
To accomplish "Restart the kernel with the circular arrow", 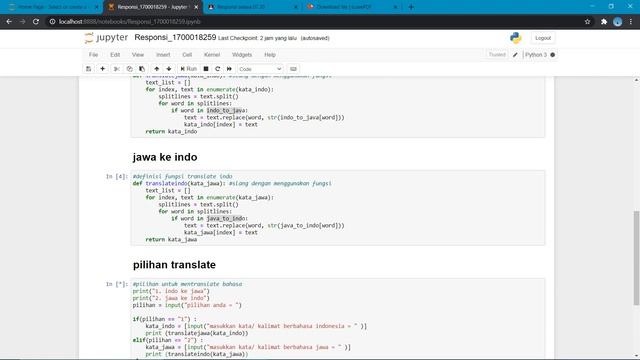I will click(218, 69).
